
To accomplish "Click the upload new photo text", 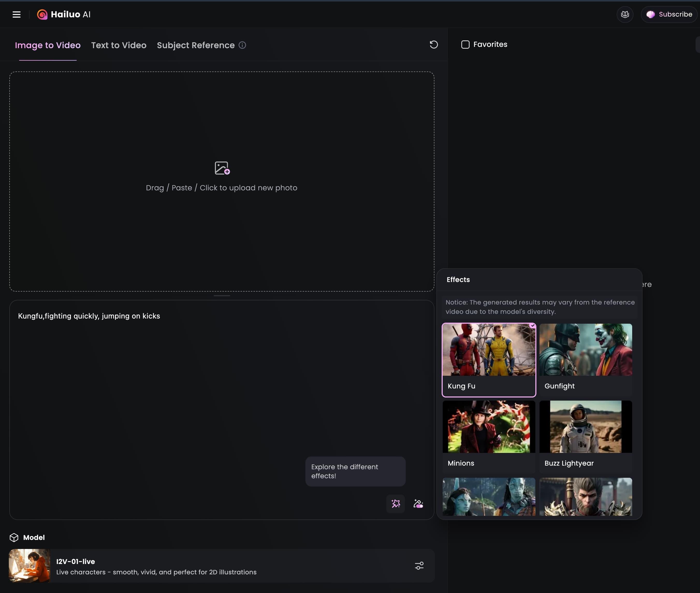I will click(x=221, y=188).
